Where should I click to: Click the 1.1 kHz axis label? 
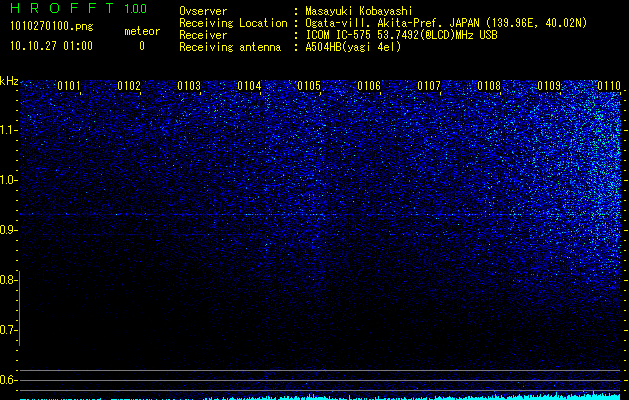pos(8,130)
